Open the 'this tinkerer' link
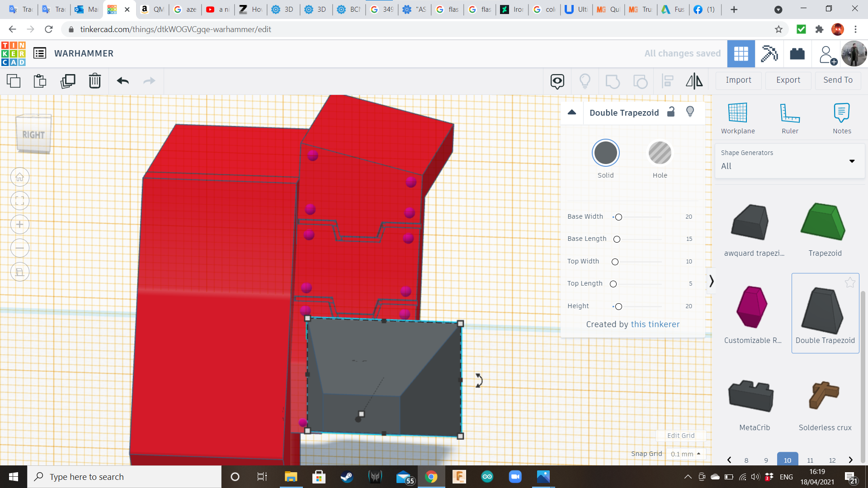Viewport: 868px width, 488px height. (x=655, y=324)
